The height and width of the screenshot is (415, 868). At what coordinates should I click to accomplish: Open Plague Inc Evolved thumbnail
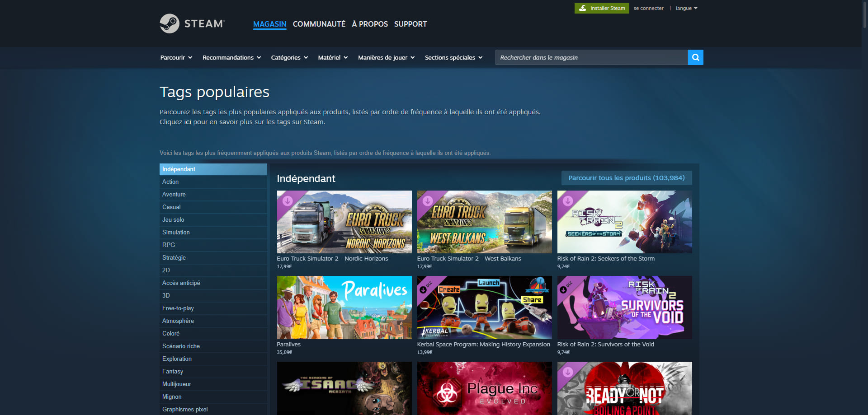click(x=485, y=388)
